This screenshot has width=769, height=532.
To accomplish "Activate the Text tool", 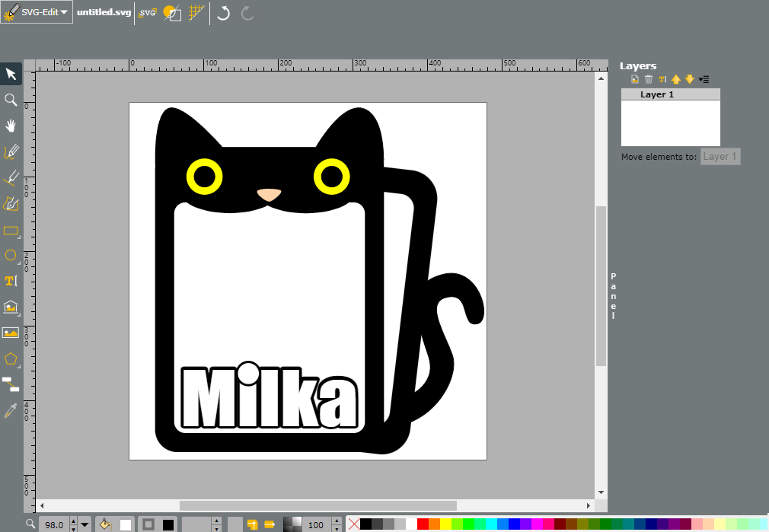I will tap(11, 281).
